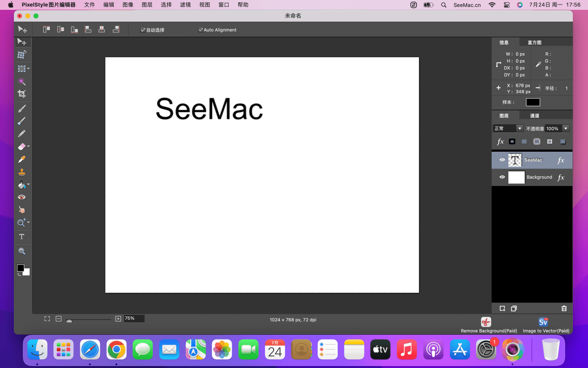Viewport: 588px width, 368px height.
Task: Open the fx layer styles button
Action: point(500,141)
